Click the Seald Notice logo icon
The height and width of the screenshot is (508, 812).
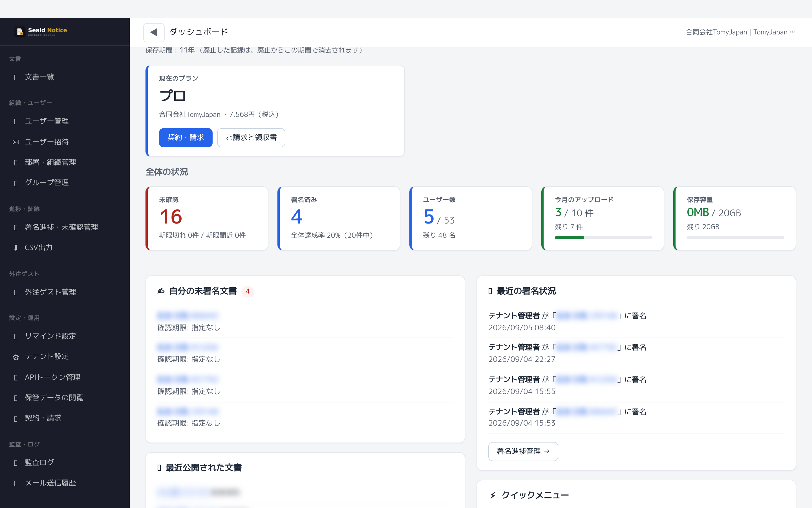click(x=20, y=32)
